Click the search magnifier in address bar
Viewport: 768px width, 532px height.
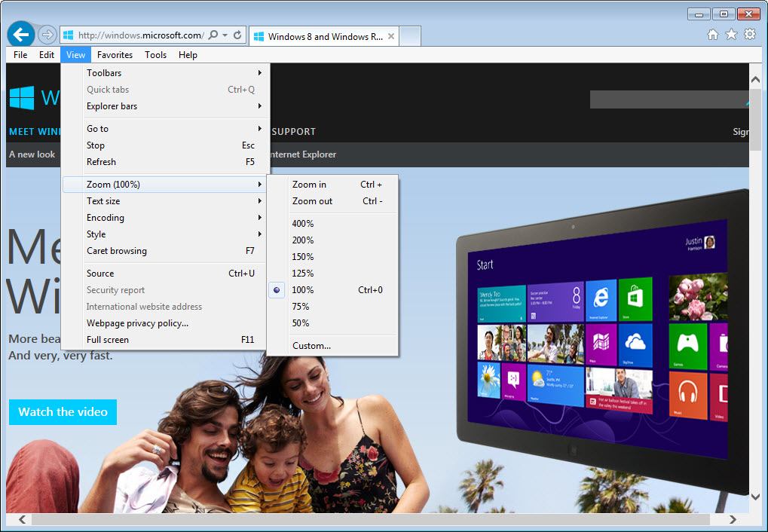point(213,35)
